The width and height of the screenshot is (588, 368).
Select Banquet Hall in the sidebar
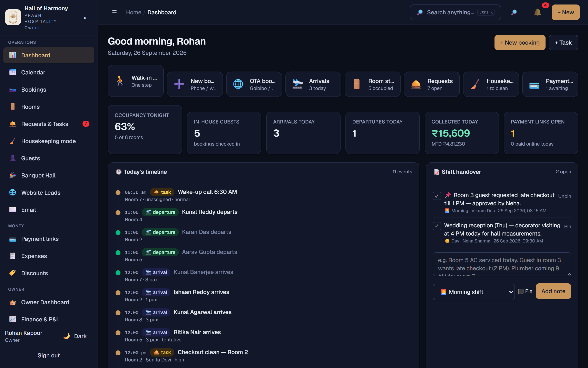[x=49, y=175]
